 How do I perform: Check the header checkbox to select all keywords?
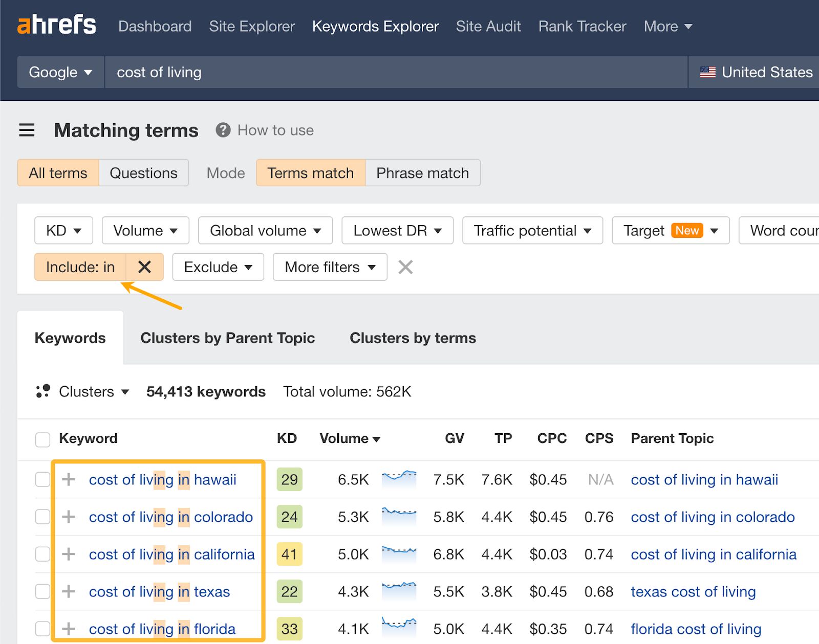click(x=42, y=439)
